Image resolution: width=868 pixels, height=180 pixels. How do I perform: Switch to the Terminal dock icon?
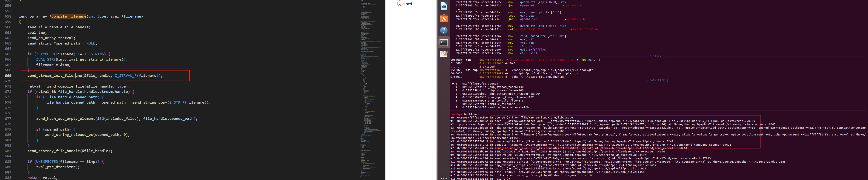click(444, 42)
